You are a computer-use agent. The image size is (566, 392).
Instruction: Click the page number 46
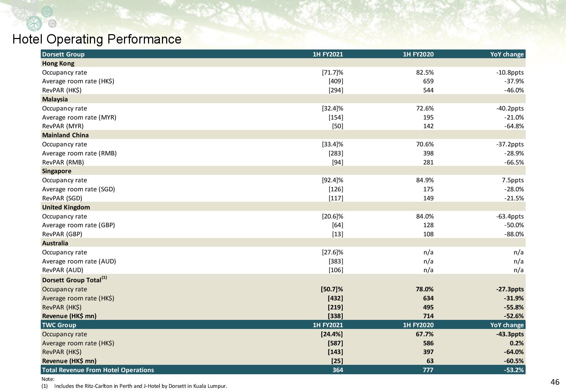coord(555,382)
